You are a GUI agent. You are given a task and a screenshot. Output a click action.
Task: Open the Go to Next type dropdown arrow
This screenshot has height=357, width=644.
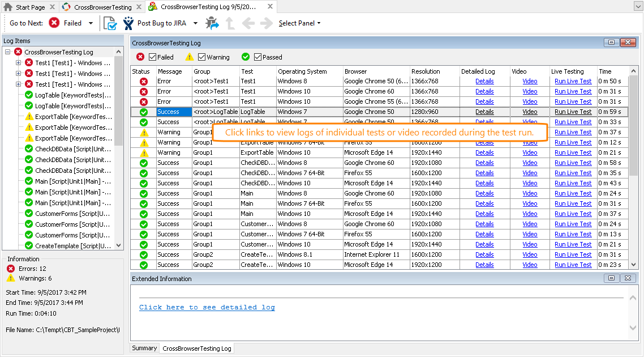tap(91, 23)
